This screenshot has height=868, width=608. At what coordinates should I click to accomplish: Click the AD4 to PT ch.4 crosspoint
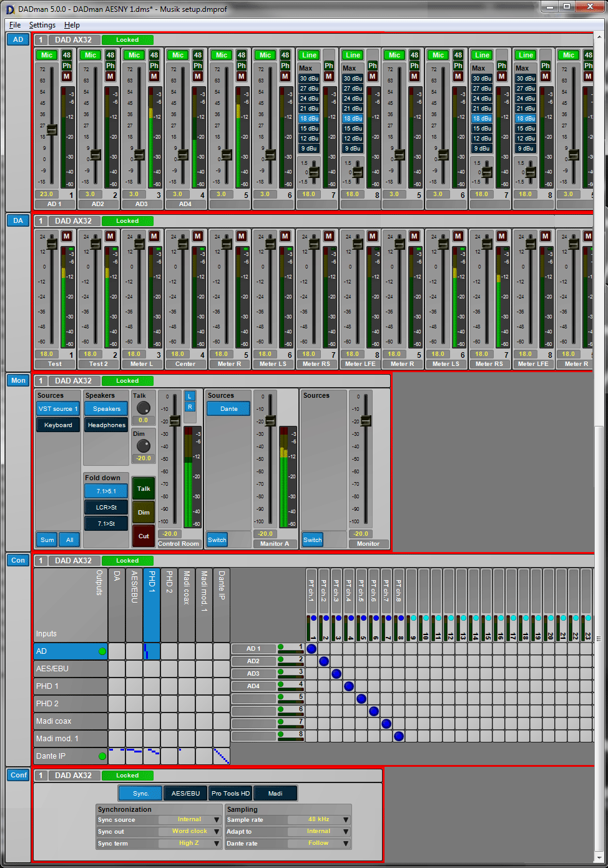[x=349, y=686]
